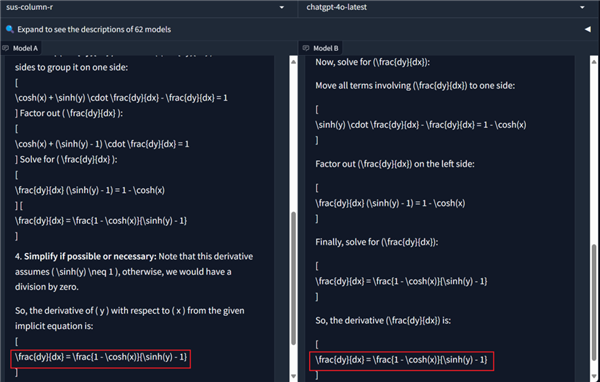
Task: Click Model A panel's scroll-up arrow
Action: (293, 62)
